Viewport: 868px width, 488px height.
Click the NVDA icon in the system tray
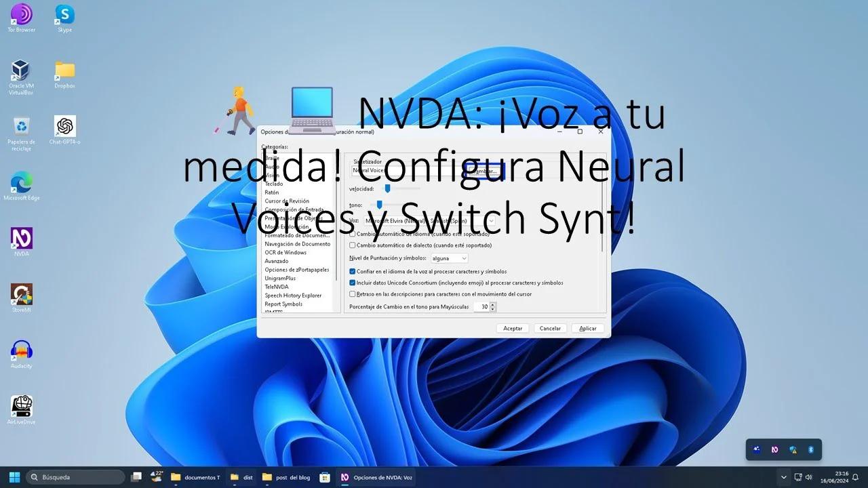[x=774, y=449]
